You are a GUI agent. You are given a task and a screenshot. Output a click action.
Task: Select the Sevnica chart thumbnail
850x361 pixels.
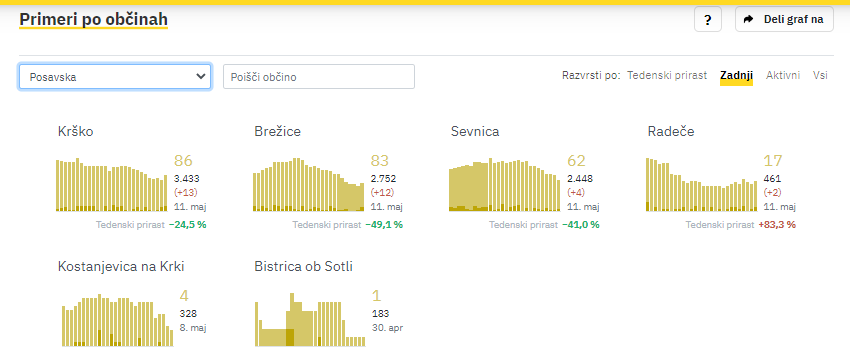coord(505,184)
